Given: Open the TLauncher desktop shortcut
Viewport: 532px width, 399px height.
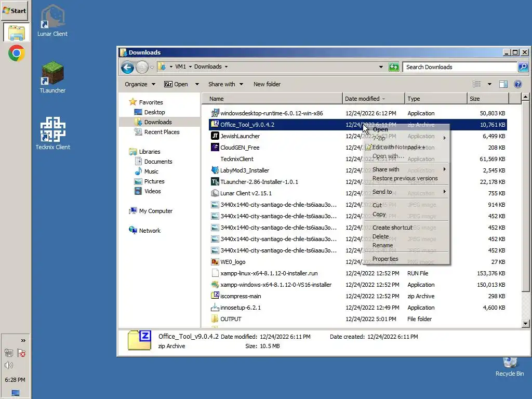Looking at the screenshot, I should click(52, 77).
